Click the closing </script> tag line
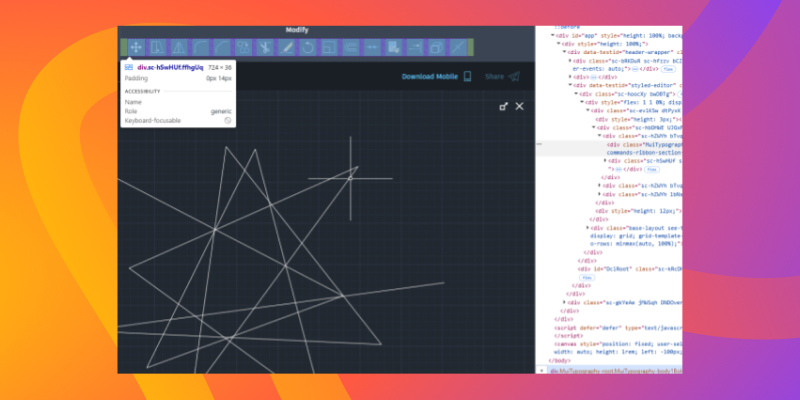Image resolution: width=800 pixels, height=400 pixels. point(568,336)
